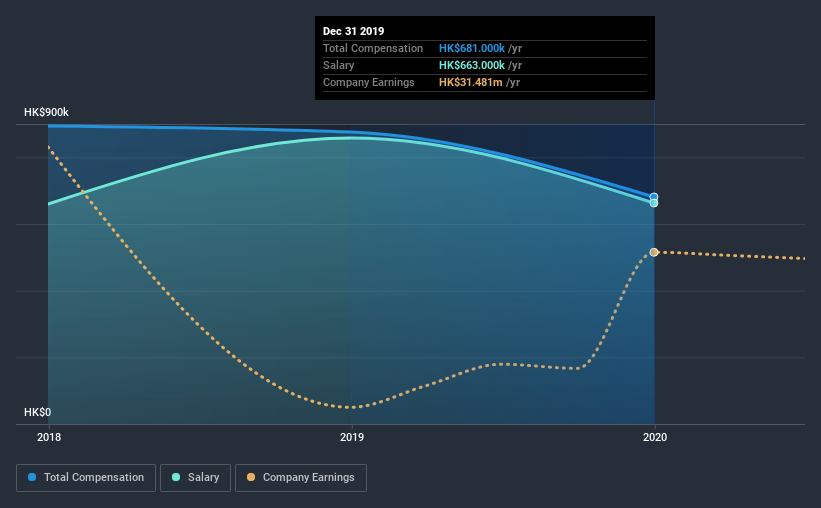
Task: Click the Company Earnings label in tooltip
Action: [369, 82]
